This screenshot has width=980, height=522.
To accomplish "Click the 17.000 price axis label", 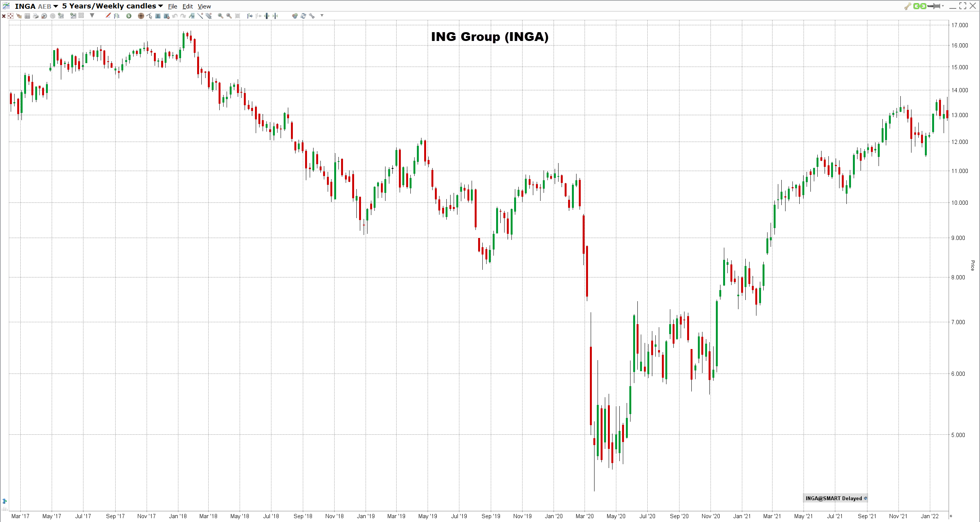I will tap(960, 25).
